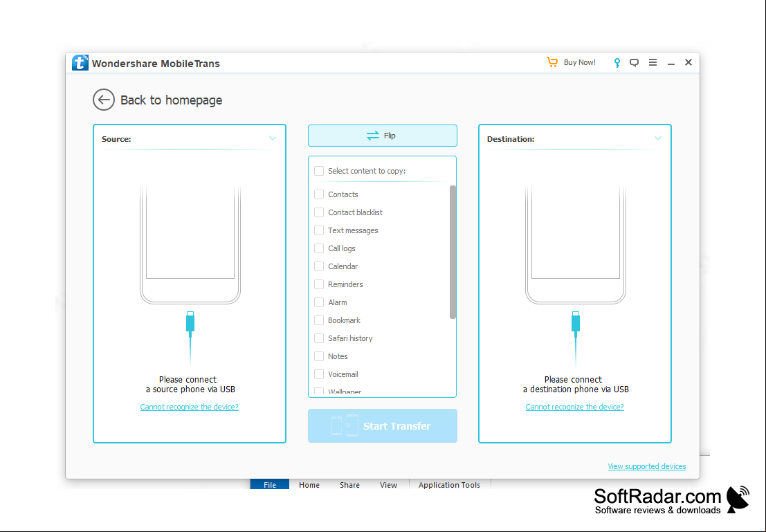The image size is (766, 532).
Task: Tick the Call logs checkbox
Action: pyautogui.click(x=319, y=248)
